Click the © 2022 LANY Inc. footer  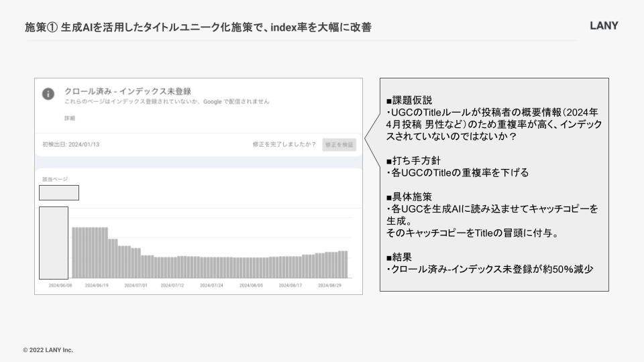click(x=48, y=350)
